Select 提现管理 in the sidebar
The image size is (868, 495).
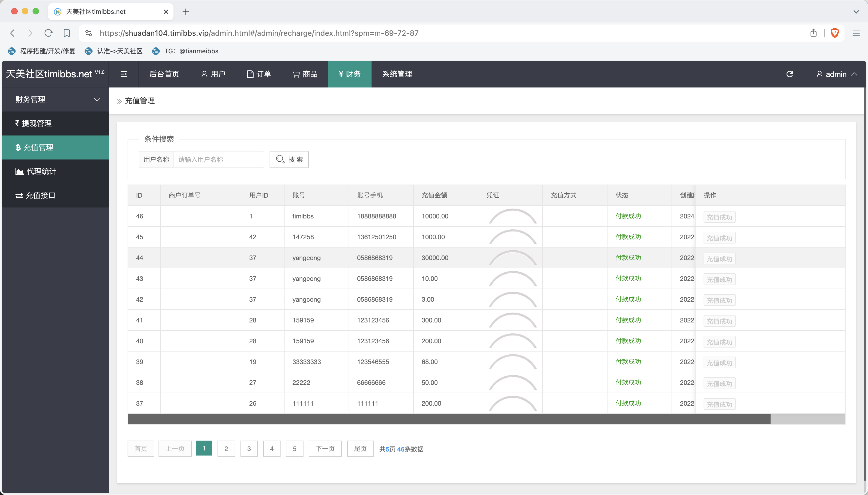[x=37, y=123]
